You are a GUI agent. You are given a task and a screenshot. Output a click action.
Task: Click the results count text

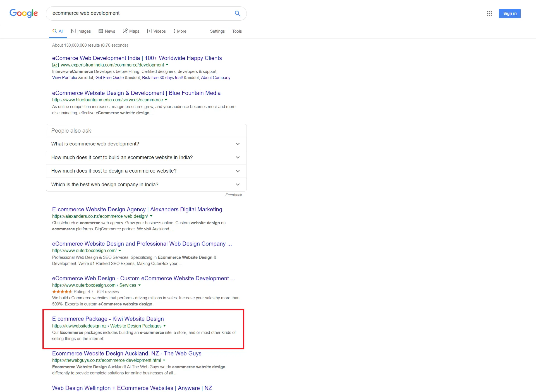(x=90, y=45)
